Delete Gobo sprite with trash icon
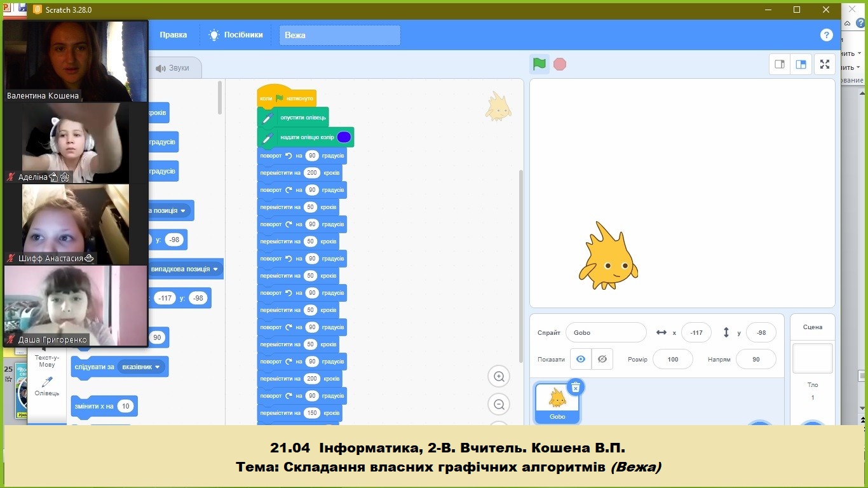The width and height of the screenshot is (868, 488). point(575,387)
